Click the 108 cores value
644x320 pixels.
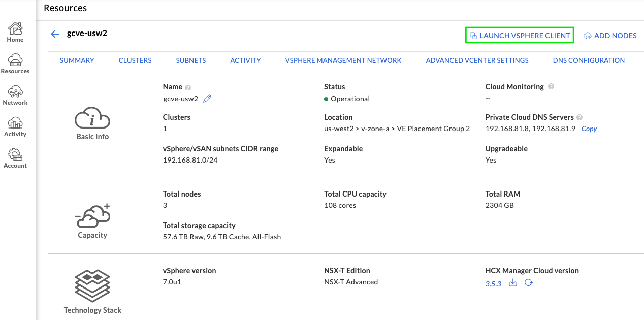click(x=340, y=206)
